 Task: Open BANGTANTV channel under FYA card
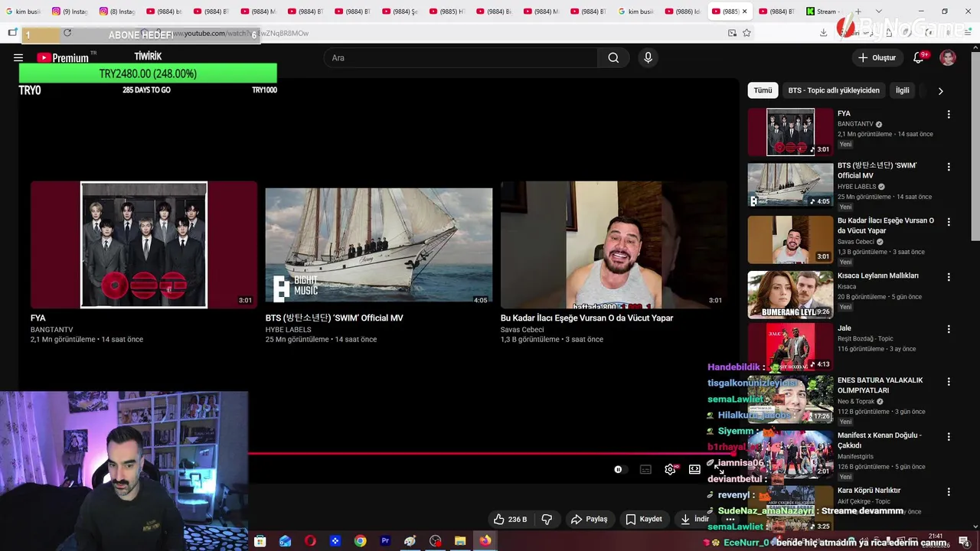click(x=52, y=330)
